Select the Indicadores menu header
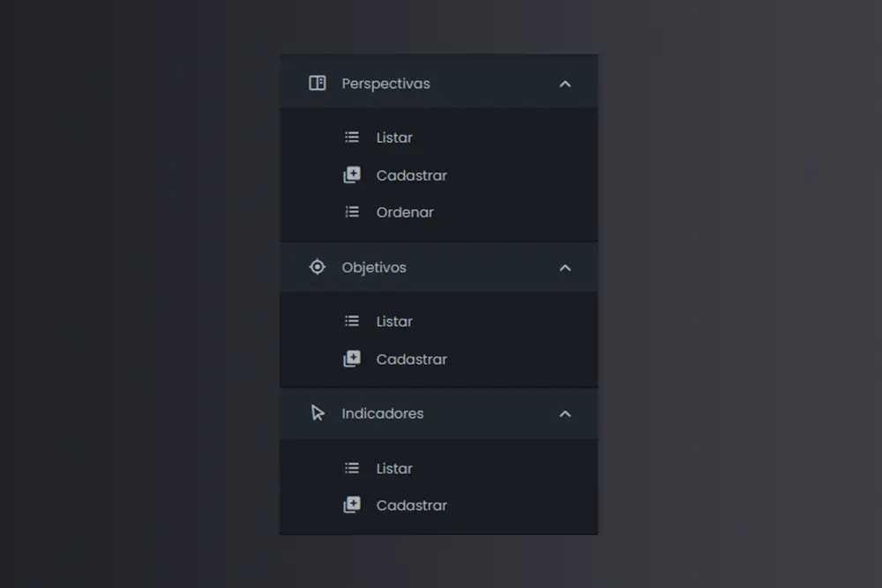 (383, 413)
